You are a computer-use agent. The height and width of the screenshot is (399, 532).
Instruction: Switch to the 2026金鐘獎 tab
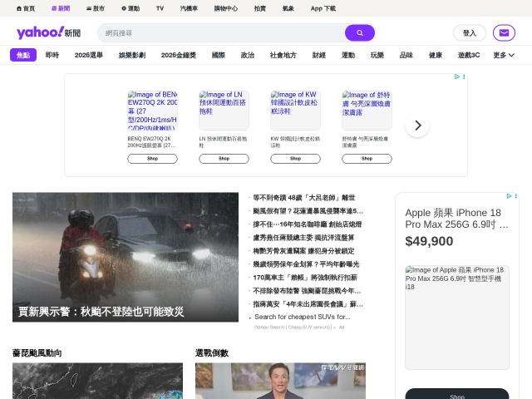tap(179, 55)
